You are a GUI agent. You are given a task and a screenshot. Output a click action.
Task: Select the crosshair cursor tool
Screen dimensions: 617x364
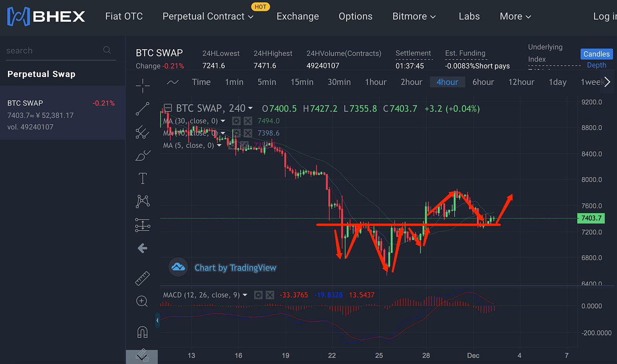pyautogui.click(x=142, y=85)
